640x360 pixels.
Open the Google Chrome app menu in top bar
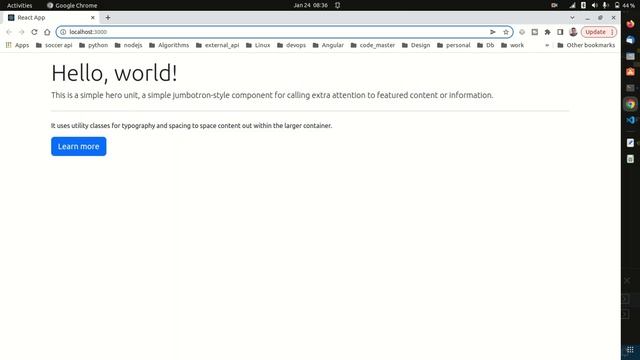coord(72,5)
